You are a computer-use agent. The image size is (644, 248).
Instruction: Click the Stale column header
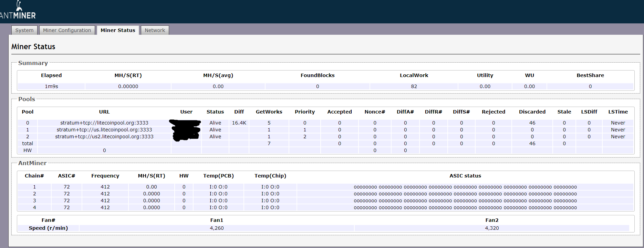(x=564, y=112)
